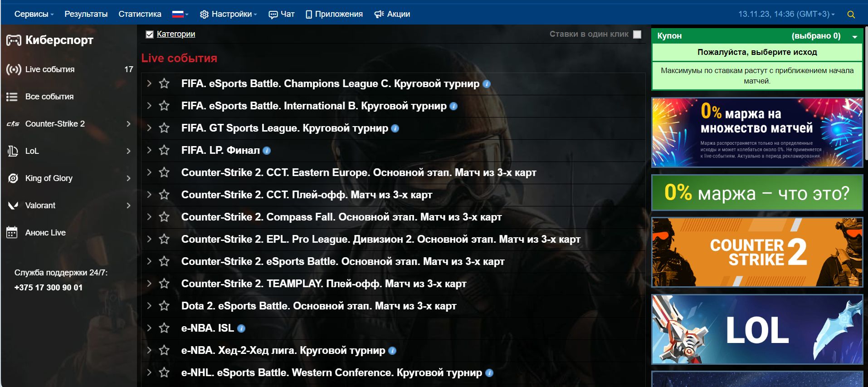Open the Настройки menu
868x387 pixels.
pyautogui.click(x=228, y=14)
